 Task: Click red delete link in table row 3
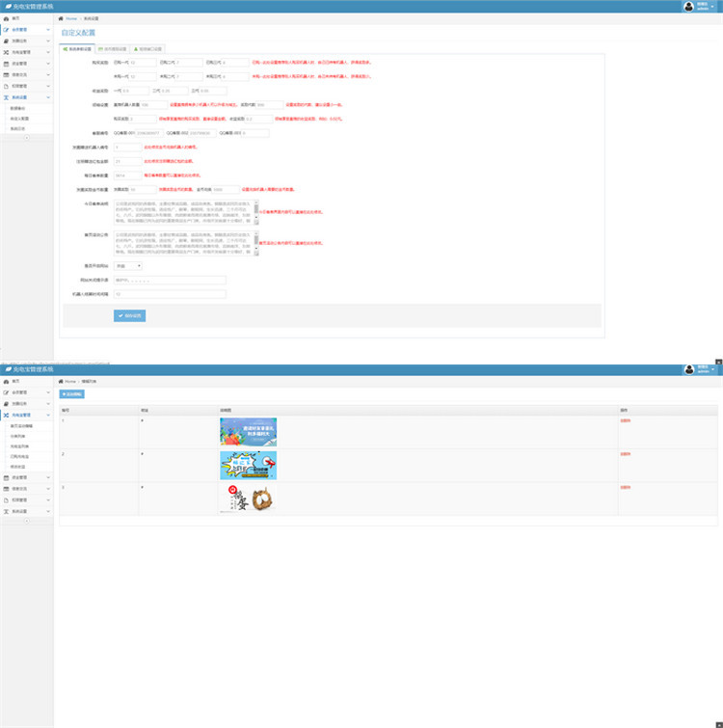point(625,488)
